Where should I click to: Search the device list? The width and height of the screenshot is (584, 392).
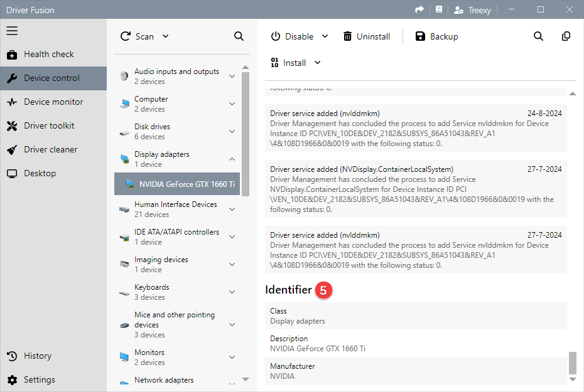point(239,36)
